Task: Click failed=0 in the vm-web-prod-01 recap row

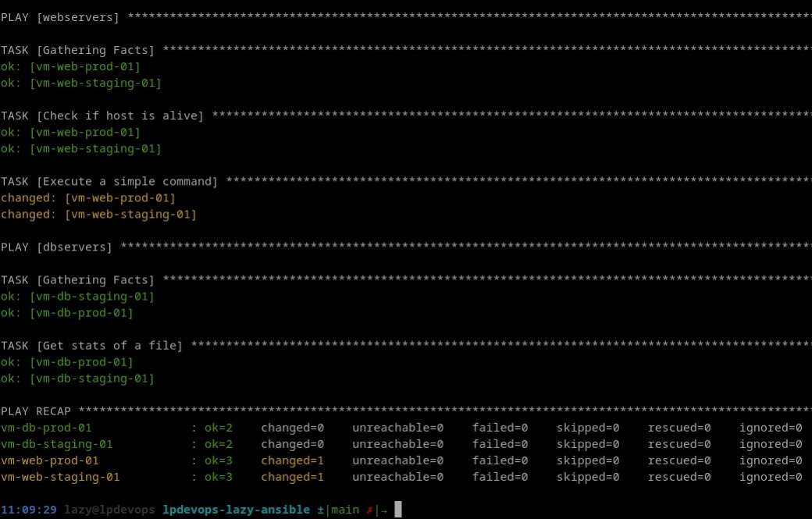Action: coord(500,460)
